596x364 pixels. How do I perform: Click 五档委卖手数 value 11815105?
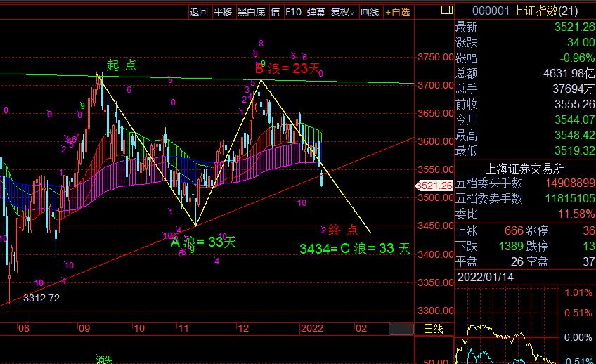point(570,198)
